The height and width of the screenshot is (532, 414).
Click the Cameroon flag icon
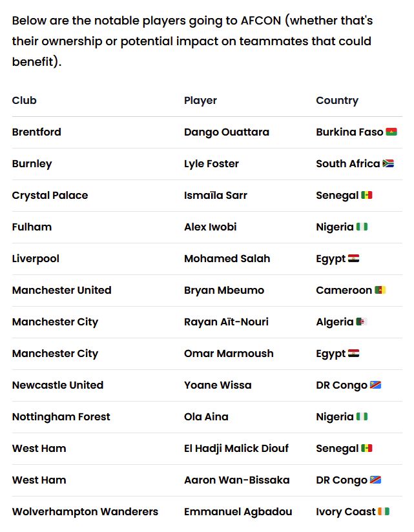[x=380, y=290]
